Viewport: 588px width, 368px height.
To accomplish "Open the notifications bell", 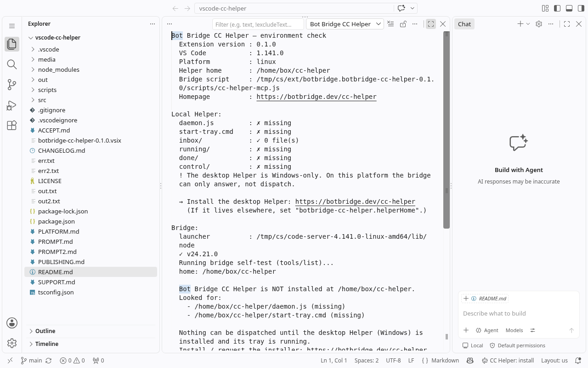I will pos(578,361).
